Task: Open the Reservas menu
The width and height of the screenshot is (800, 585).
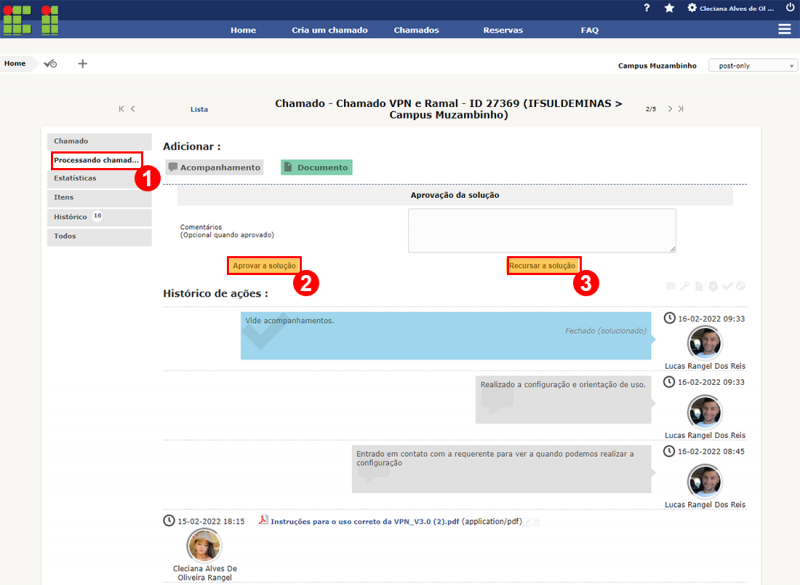Action: click(x=503, y=30)
